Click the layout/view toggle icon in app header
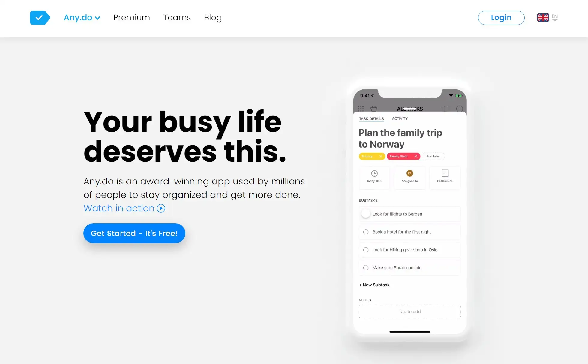Viewport: 588px width, 364px height. [445, 108]
